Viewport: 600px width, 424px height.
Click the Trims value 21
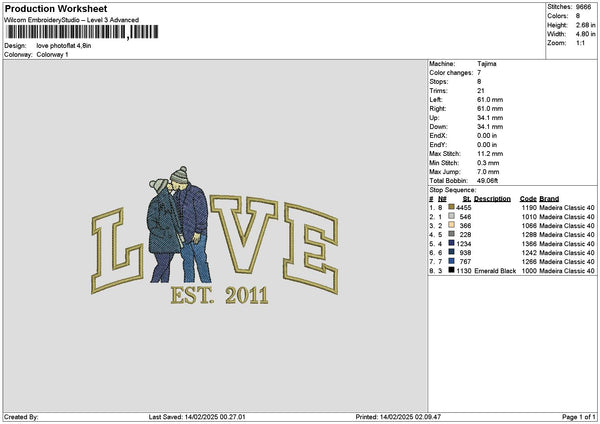click(481, 91)
